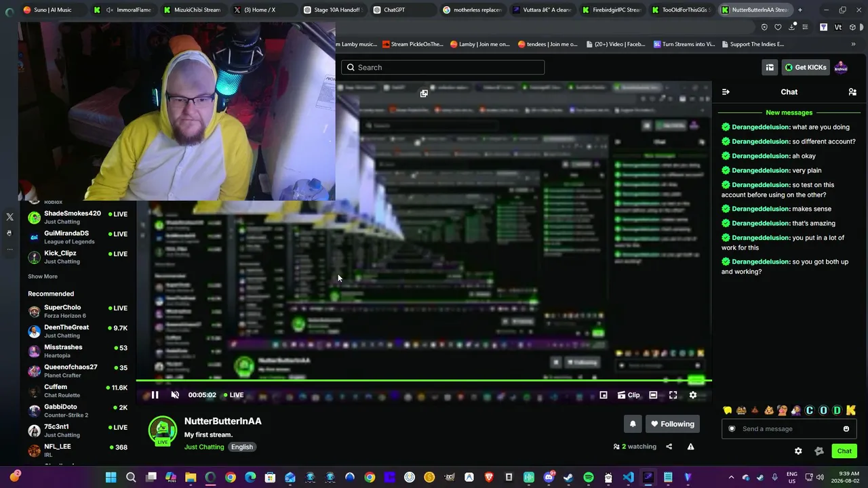Click the green K emote in quick emote row
This screenshot has height=488, width=868.
click(x=851, y=410)
